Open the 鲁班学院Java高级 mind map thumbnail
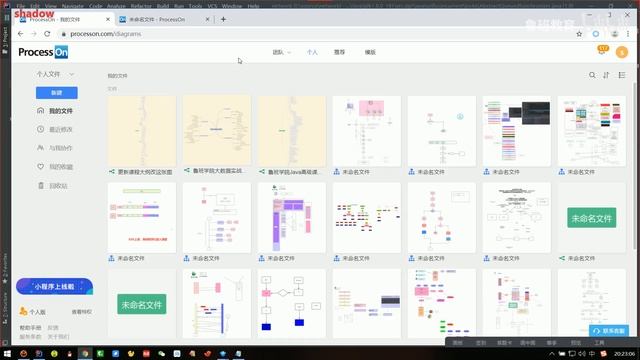640x360 pixels. click(x=292, y=131)
